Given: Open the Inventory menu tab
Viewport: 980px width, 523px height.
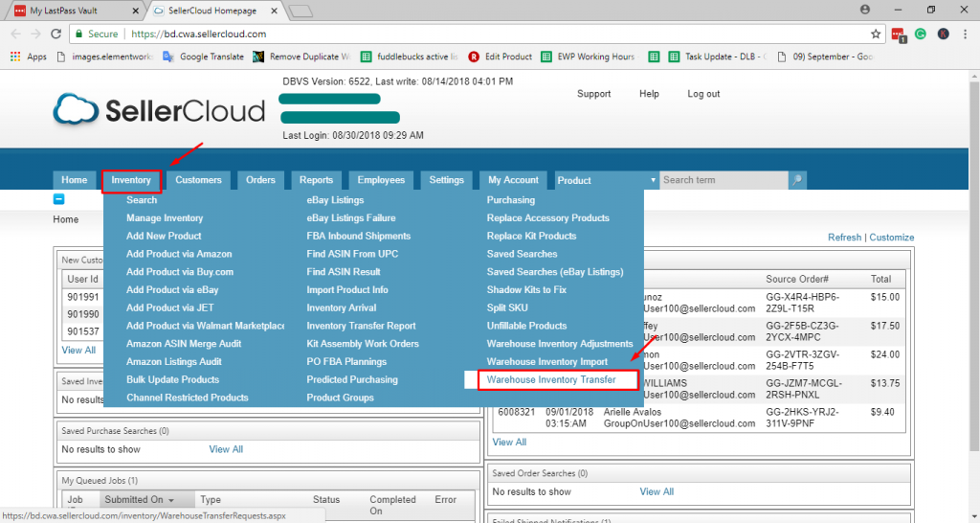Looking at the screenshot, I should [x=131, y=180].
